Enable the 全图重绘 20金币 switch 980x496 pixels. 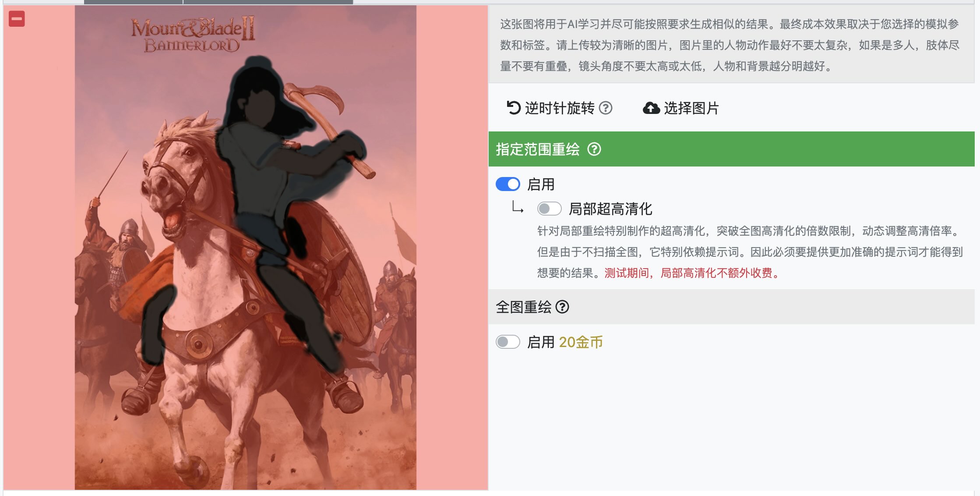tap(508, 342)
